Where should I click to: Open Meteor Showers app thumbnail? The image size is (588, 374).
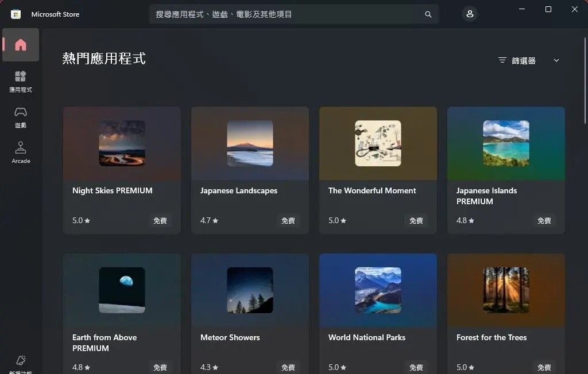(x=250, y=290)
